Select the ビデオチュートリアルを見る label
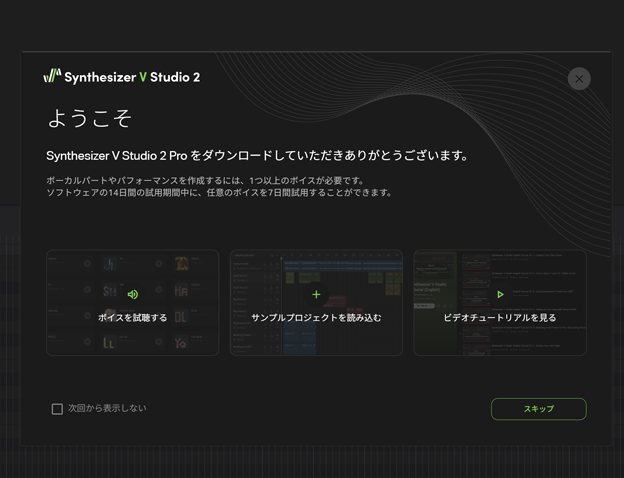 tap(500, 318)
